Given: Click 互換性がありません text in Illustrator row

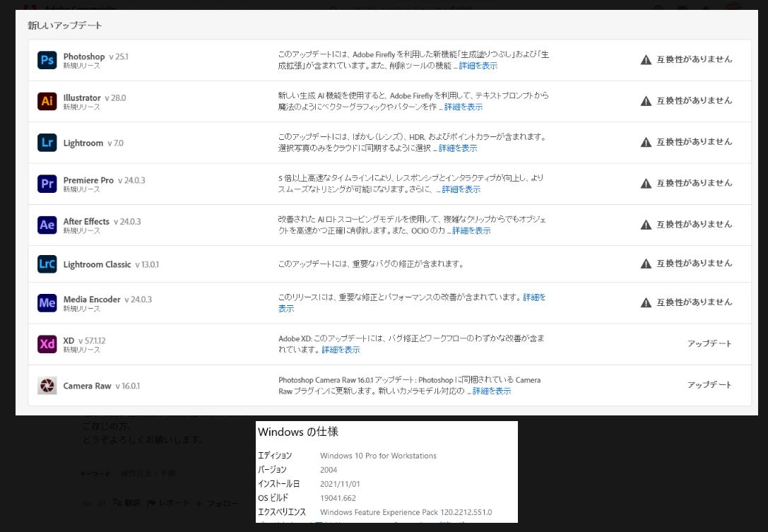Looking at the screenshot, I should 695,100.
